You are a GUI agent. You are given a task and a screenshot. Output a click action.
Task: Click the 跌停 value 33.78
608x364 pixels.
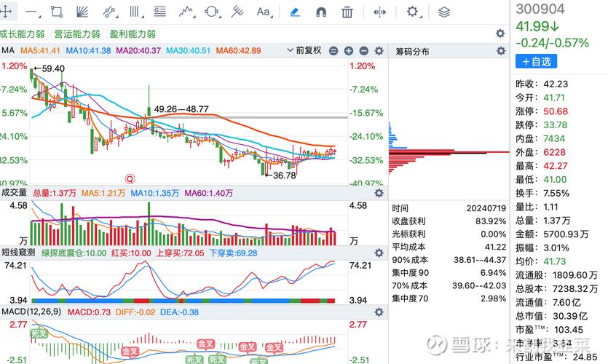coord(555,125)
